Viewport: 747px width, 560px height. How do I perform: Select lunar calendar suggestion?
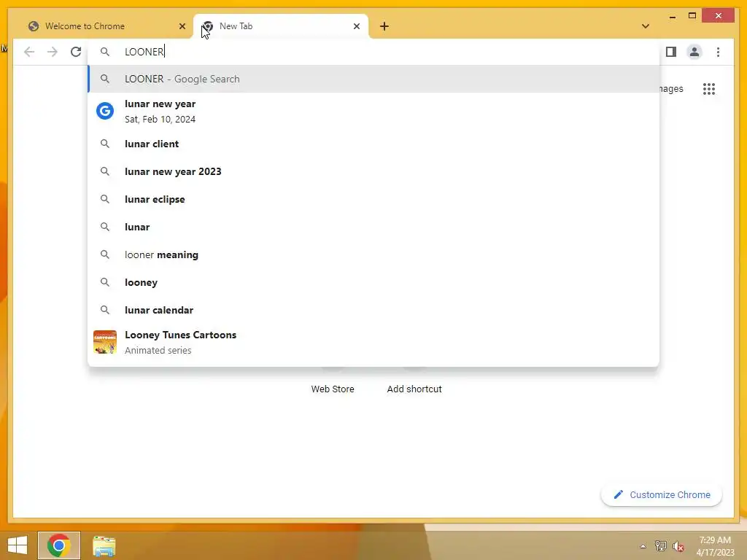(373, 310)
